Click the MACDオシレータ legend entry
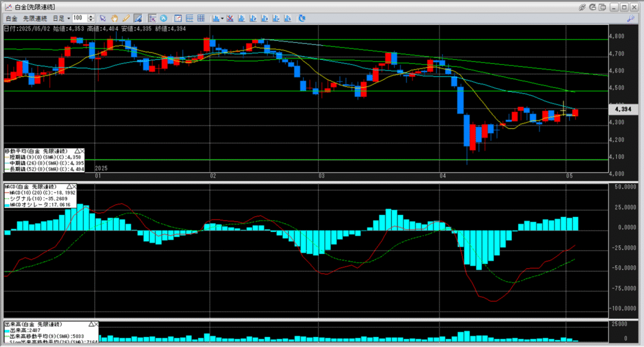Image resolution: width=644 pixels, height=347 pixels. tap(38, 204)
